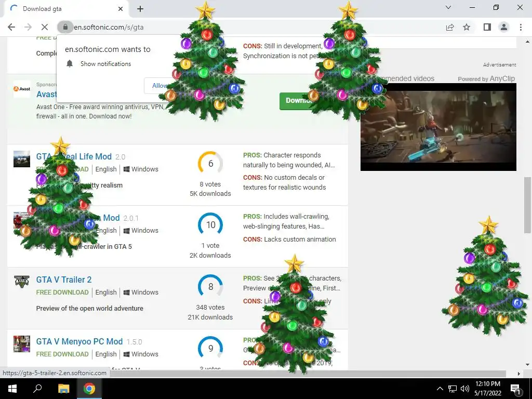Open the GTA V Trailer 2 link
This screenshot has width=532, height=399.
tap(64, 280)
